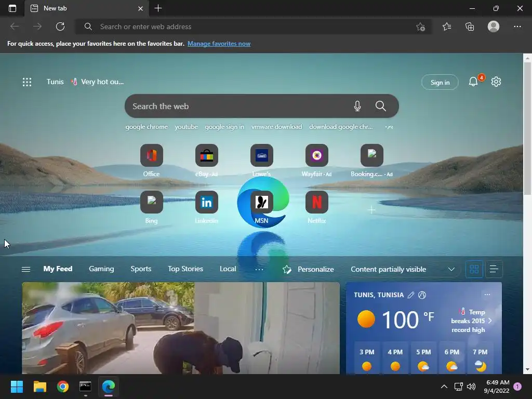Open Windows Start menu
Viewport: 532px width, 399px height.
coord(17,387)
